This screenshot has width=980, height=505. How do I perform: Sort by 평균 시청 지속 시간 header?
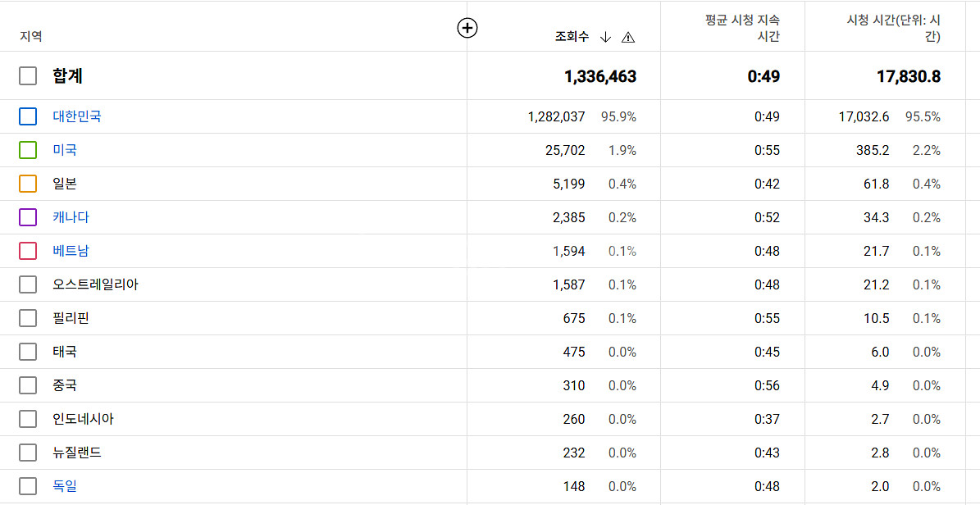tap(742, 28)
